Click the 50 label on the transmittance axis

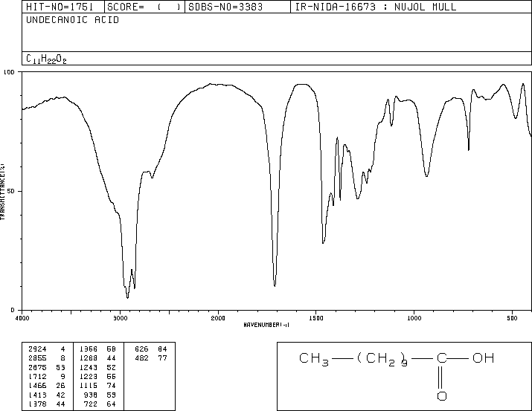click(11, 191)
